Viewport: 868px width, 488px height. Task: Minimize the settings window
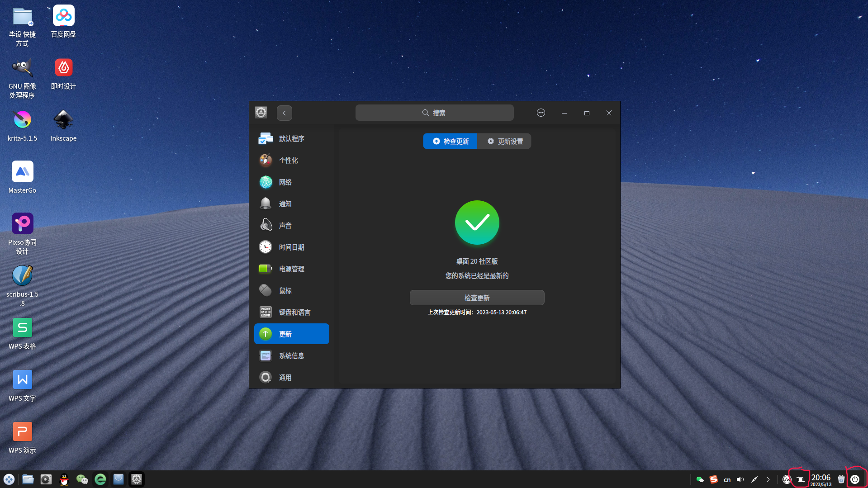(x=564, y=113)
